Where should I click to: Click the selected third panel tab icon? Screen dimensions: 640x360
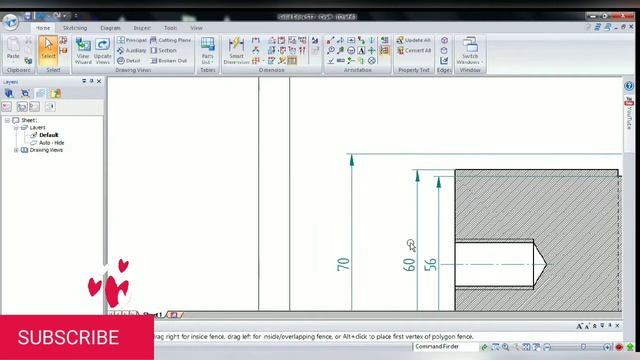[40, 93]
